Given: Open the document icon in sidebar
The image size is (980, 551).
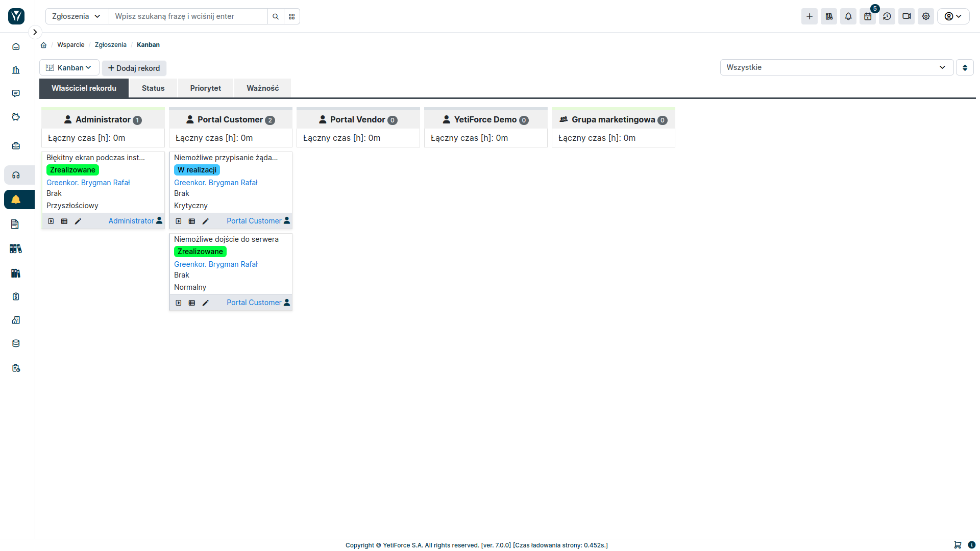Looking at the screenshot, I should pos(15,224).
